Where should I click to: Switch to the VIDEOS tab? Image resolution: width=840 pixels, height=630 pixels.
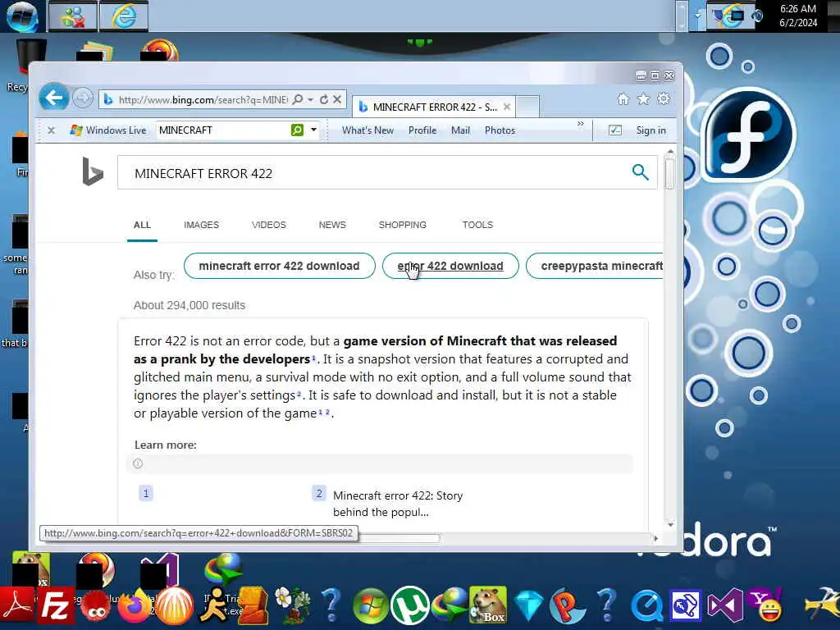tap(269, 225)
